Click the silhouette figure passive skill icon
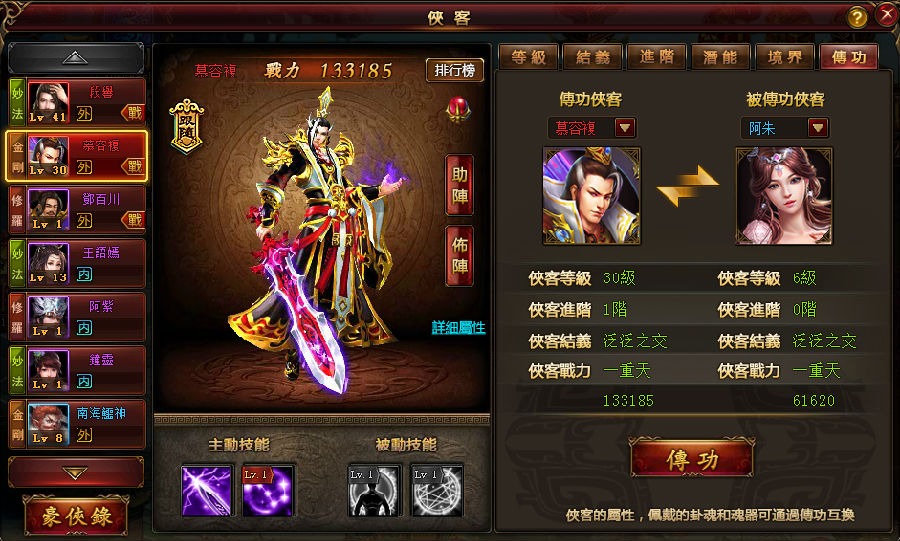 tap(374, 491)
